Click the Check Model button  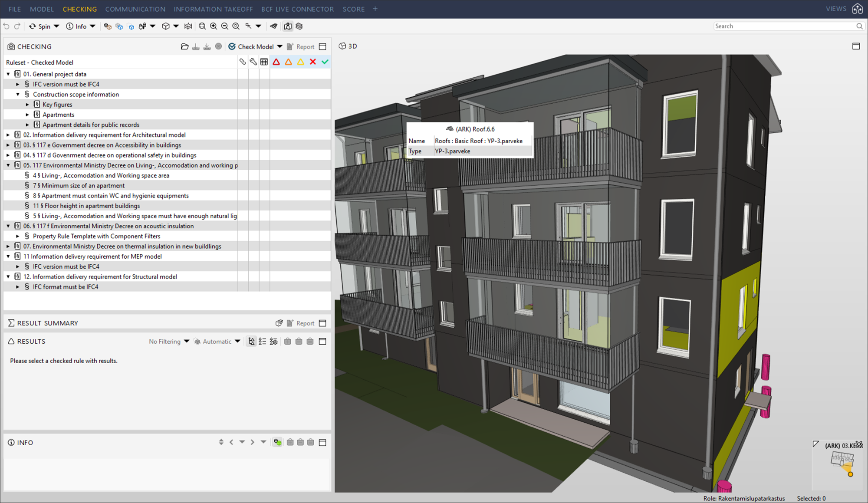pos(251,46)
